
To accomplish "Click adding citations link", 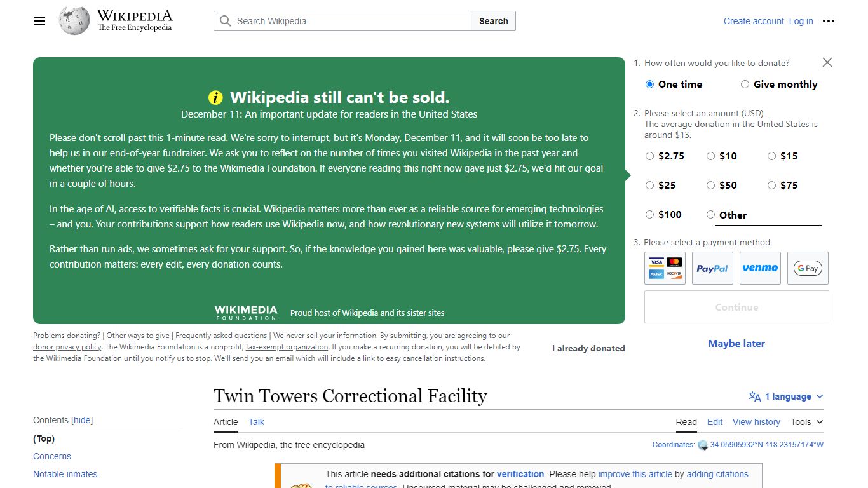I will [x=717, y=474].
